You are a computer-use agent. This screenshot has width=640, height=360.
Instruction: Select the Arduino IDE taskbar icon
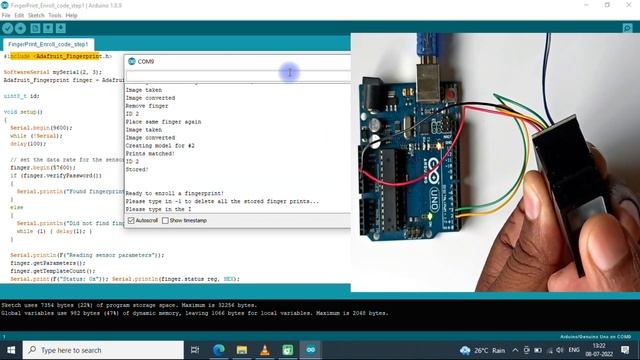(311, 350)
